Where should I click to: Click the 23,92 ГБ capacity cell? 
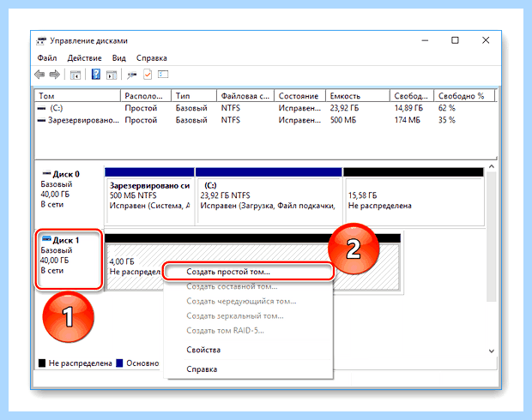(344, 108)
